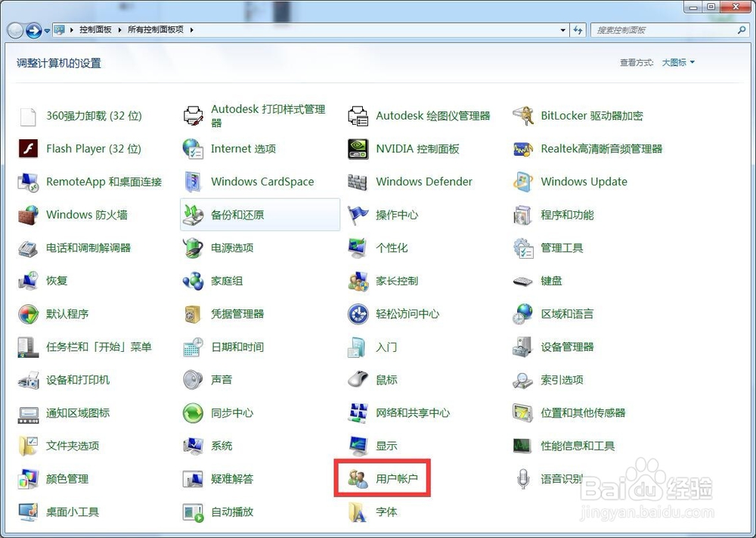756x538 pixels.
Task: Open the 键盘 icon
Action: (522, 281)
